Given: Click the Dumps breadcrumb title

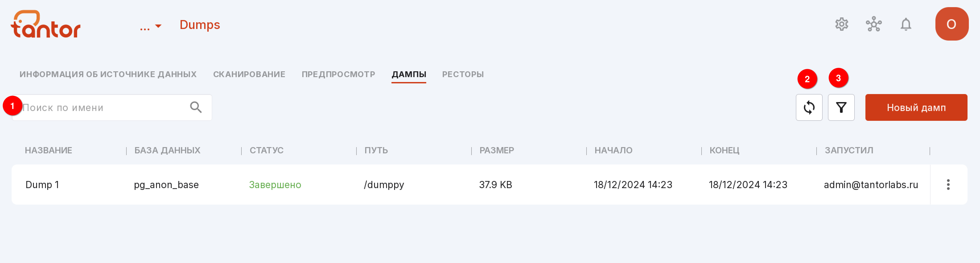Looking at the screenshot, I should [200, 25].
